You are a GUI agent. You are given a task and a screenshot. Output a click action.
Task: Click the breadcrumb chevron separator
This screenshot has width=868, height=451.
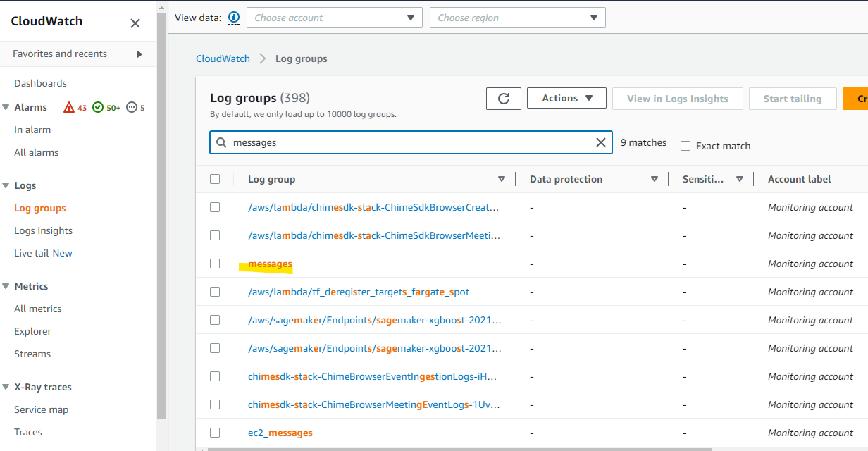click(x=263, y=58)
